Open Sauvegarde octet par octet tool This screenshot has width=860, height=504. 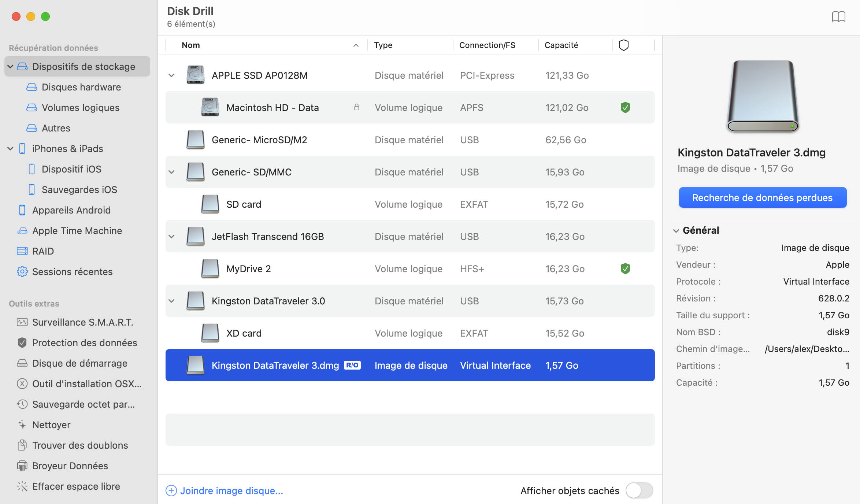tap(76, 404)
